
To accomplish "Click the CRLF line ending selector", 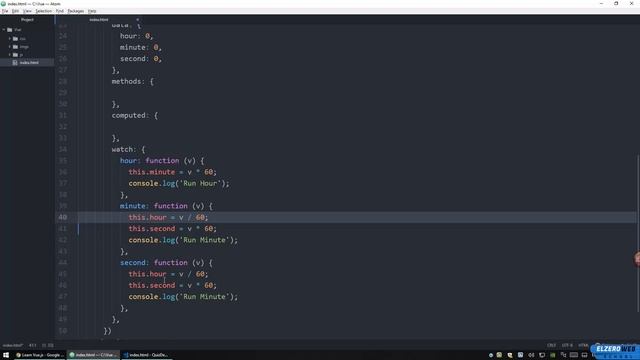I will pos(551,345).
